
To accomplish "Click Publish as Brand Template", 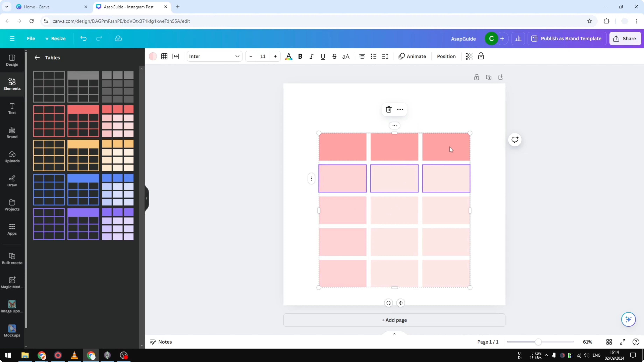I will 567,38.
